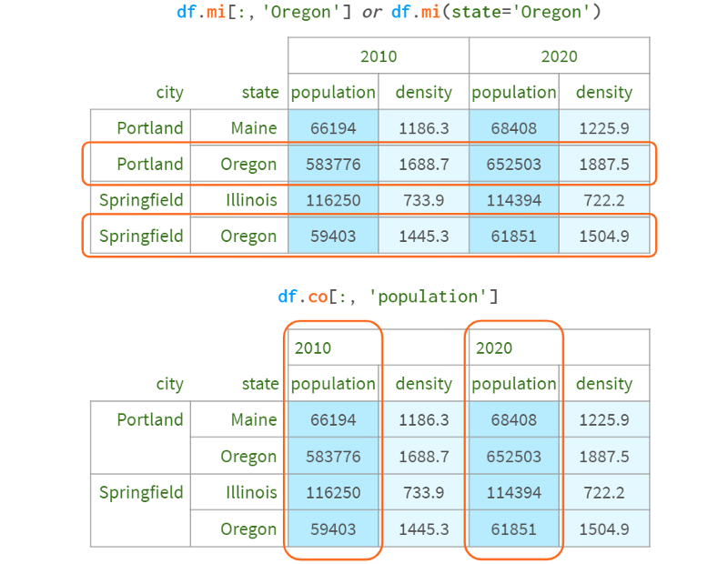Click the city column header in top table
Viewport: 728px width, 564px height.
coord(169,91)
